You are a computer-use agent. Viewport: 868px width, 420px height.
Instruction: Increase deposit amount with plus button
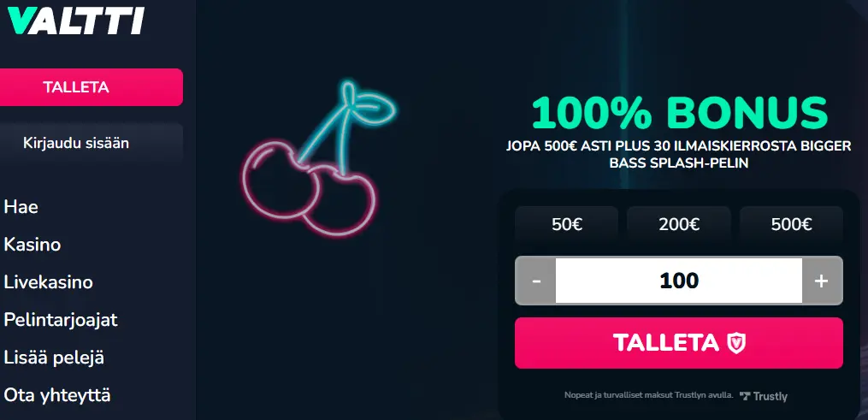pyautogui.click(x=822, y=281)
